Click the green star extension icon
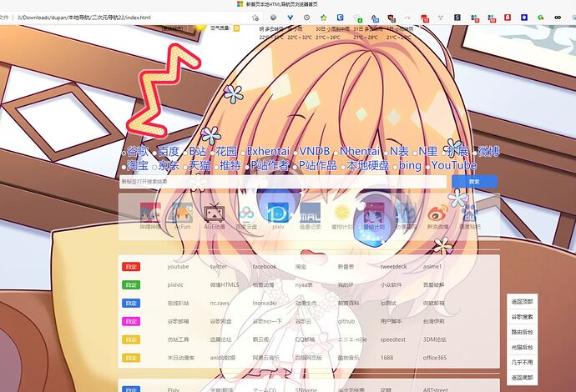The width and height of the screenshot is (576, 392). click(x=323, y=18)
